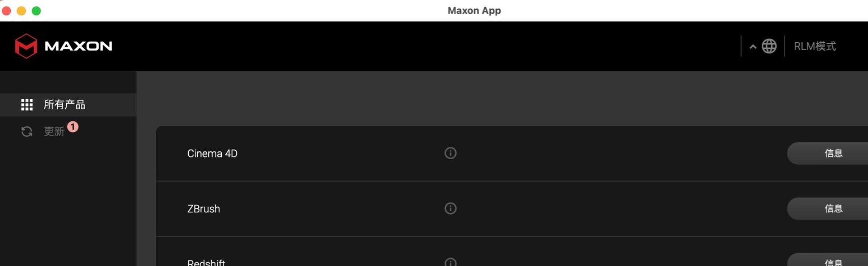Select the 所有产品 sidebar item

(x=68, y=105)
